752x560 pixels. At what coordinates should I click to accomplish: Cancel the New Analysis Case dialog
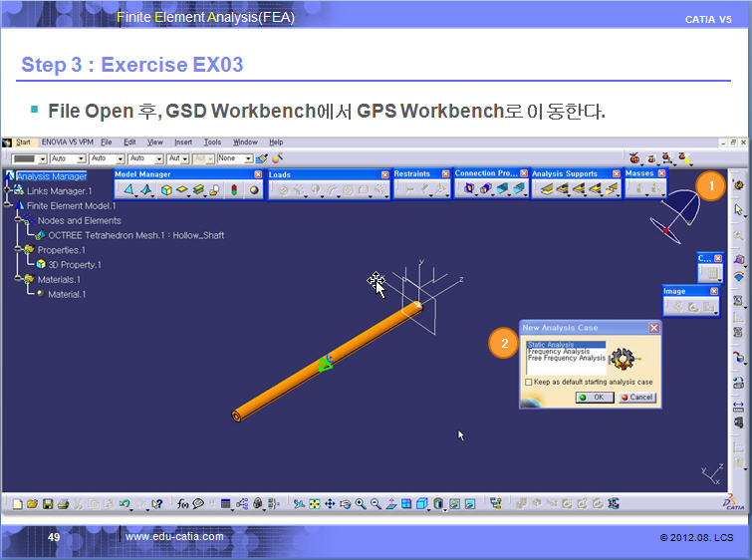[636, 397]
